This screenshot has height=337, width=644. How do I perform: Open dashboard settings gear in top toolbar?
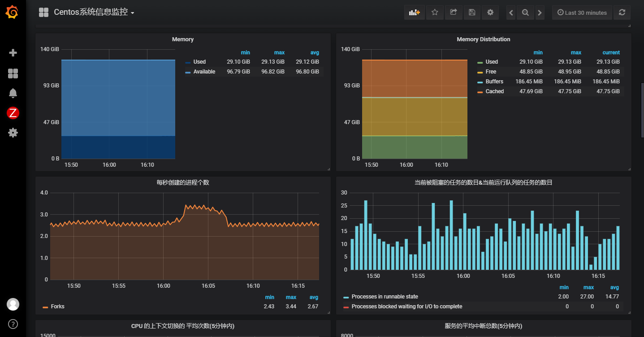point(490,13)
